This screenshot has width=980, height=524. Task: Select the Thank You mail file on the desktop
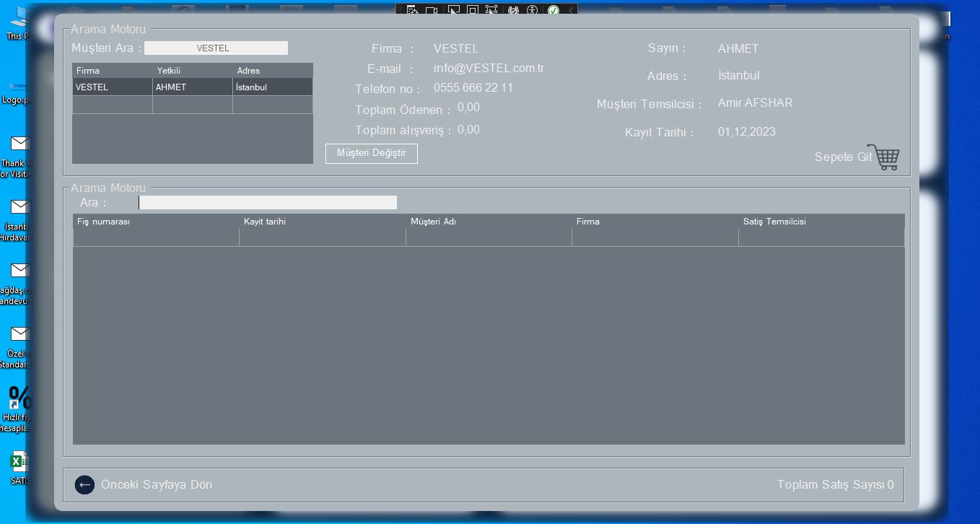pyautogui.click(x=17, y=156)
